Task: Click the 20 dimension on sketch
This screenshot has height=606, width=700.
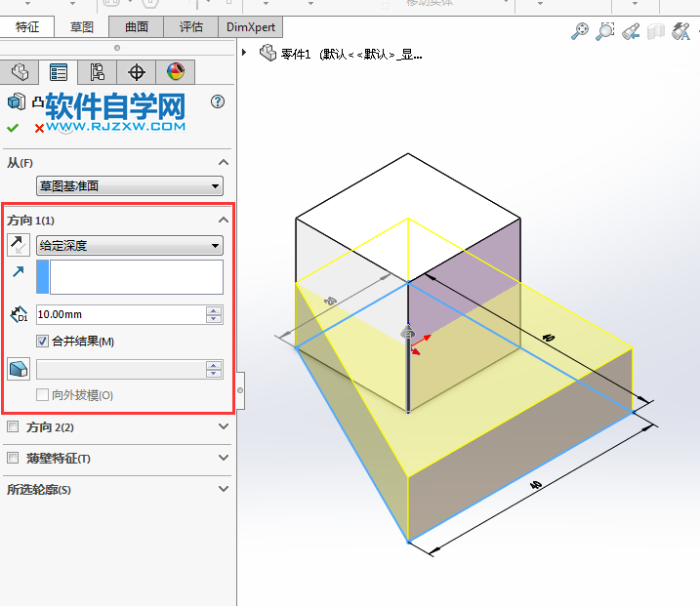Action: (330, 301)
